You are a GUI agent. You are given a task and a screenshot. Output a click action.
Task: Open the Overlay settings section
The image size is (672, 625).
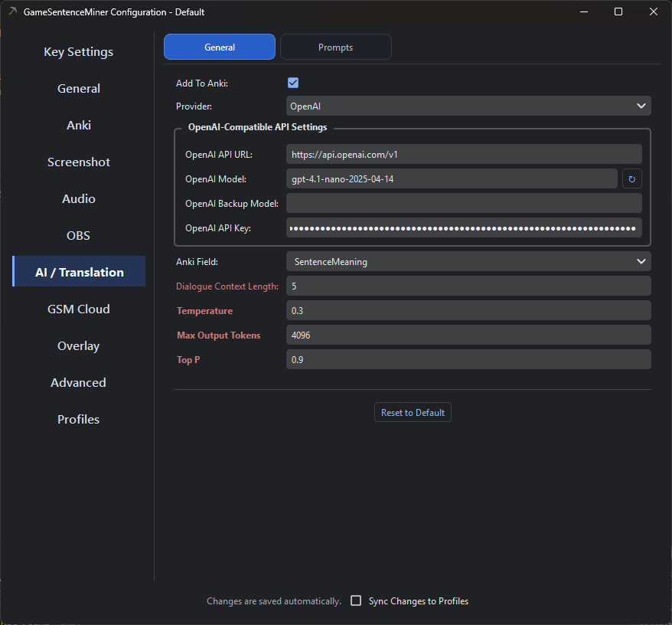(79, 345)
